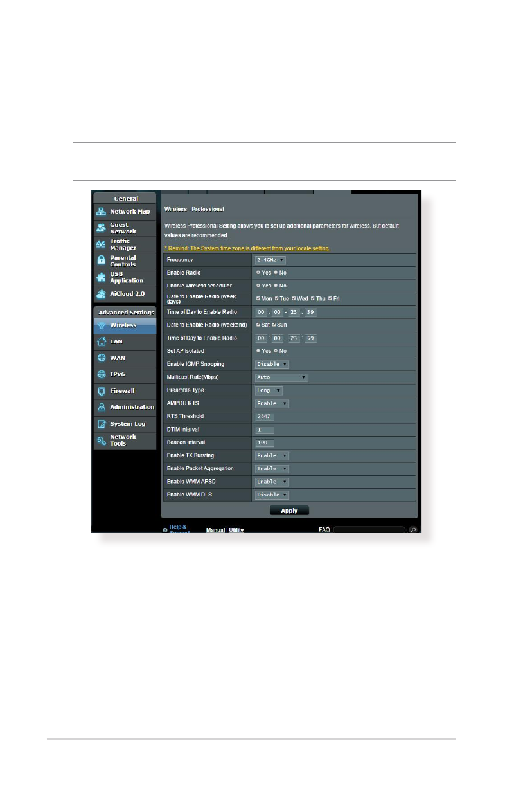Screen dimensions: 532x791
Task: Select No for Set AP Isolated
Action: click(x=276, y=351)
